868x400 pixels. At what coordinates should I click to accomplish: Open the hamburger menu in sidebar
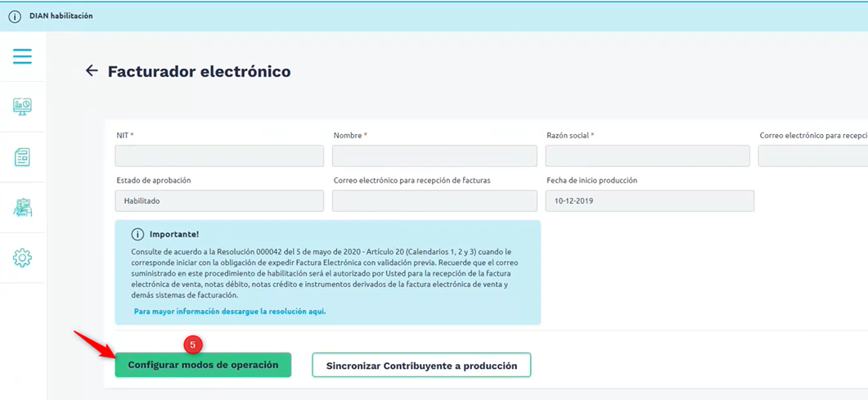point(22,56)
